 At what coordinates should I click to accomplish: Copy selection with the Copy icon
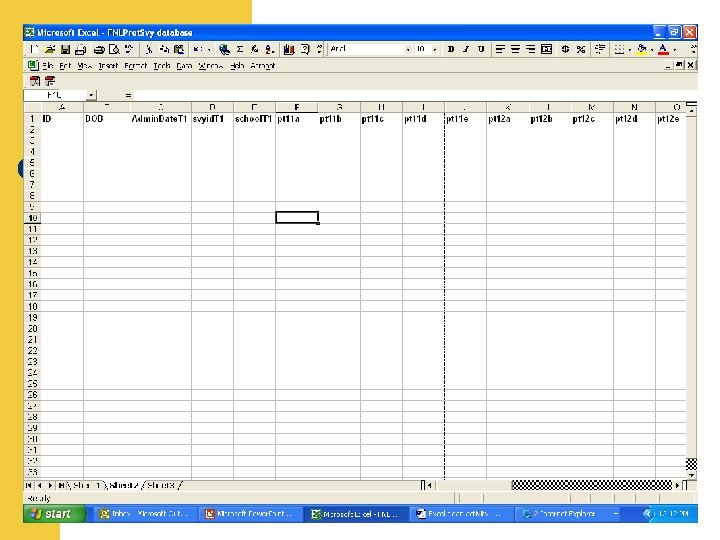(x=164, y=49)
